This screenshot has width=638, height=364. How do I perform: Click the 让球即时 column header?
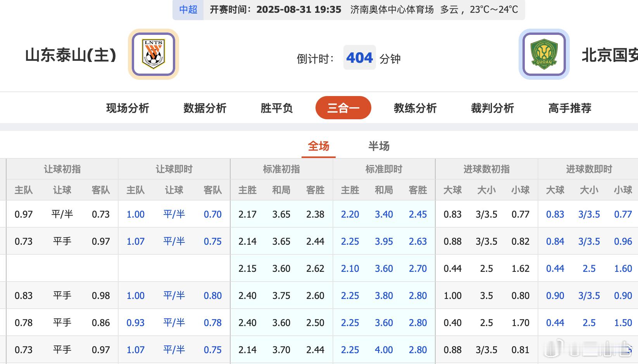coord(174,169)
